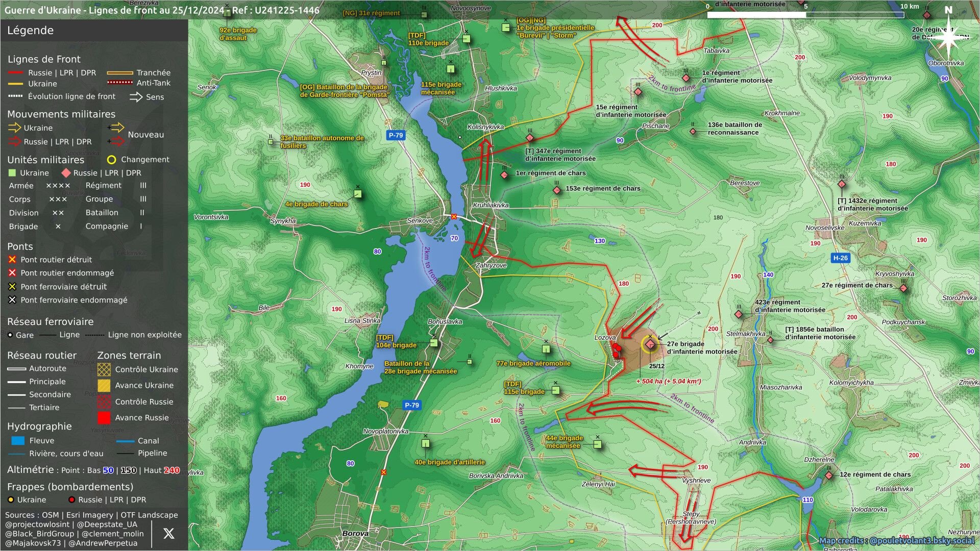Click the Borova town label
This screenshot has width=980, height=551.
tap(355, 534)
